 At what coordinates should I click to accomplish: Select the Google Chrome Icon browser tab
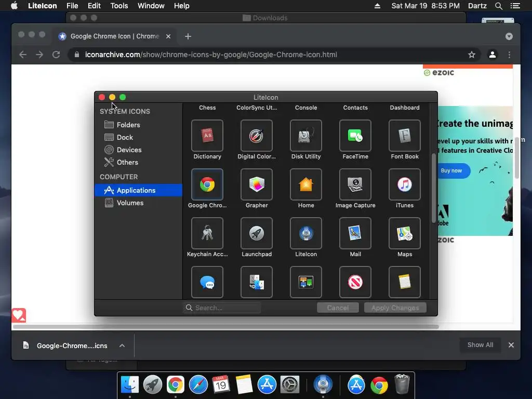[x=115, y=36]
